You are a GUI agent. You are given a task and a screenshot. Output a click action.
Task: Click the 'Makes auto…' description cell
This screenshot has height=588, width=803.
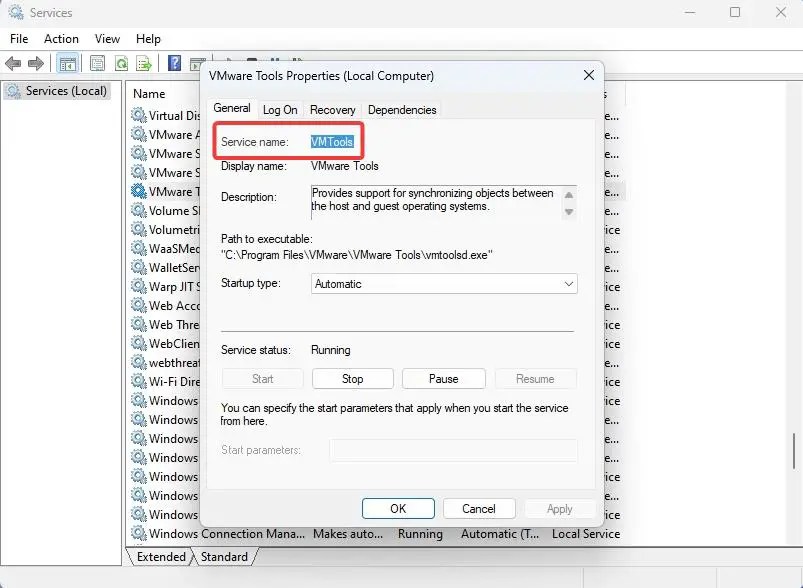click(348, 533)
